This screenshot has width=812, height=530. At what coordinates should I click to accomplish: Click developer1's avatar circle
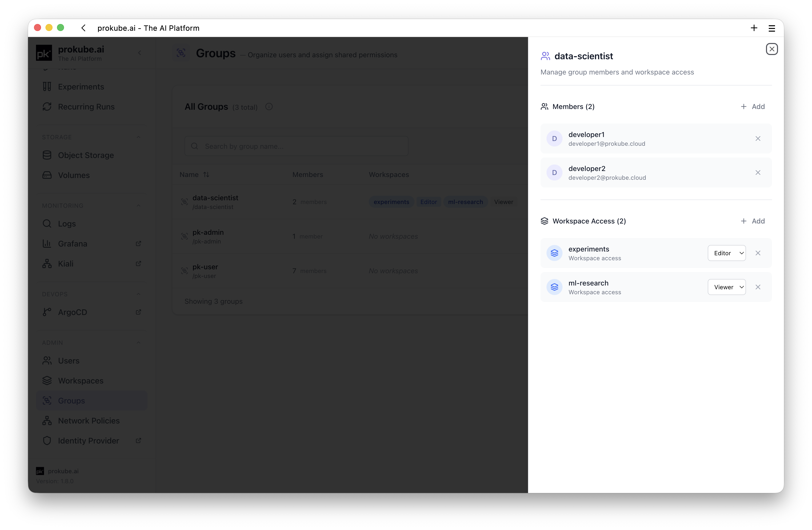click(554, 138)
